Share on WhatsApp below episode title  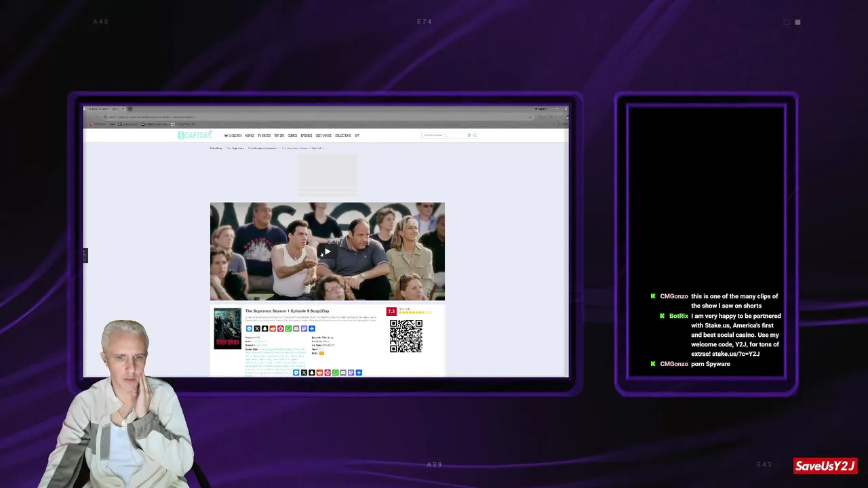288,329
